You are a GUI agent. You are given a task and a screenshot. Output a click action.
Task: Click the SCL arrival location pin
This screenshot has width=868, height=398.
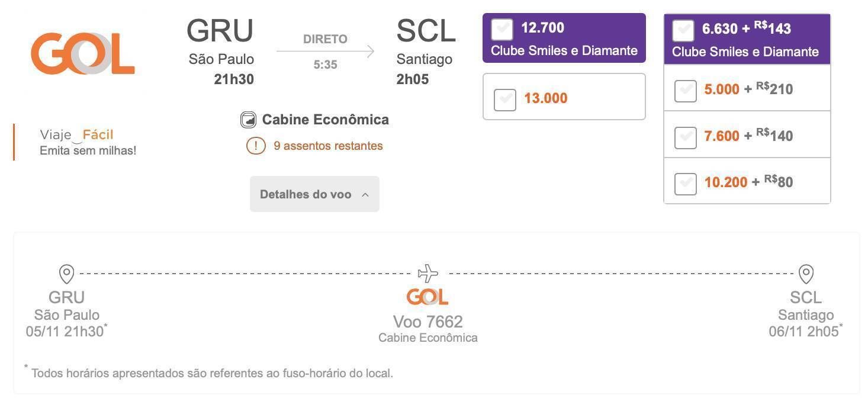point(806,274)
